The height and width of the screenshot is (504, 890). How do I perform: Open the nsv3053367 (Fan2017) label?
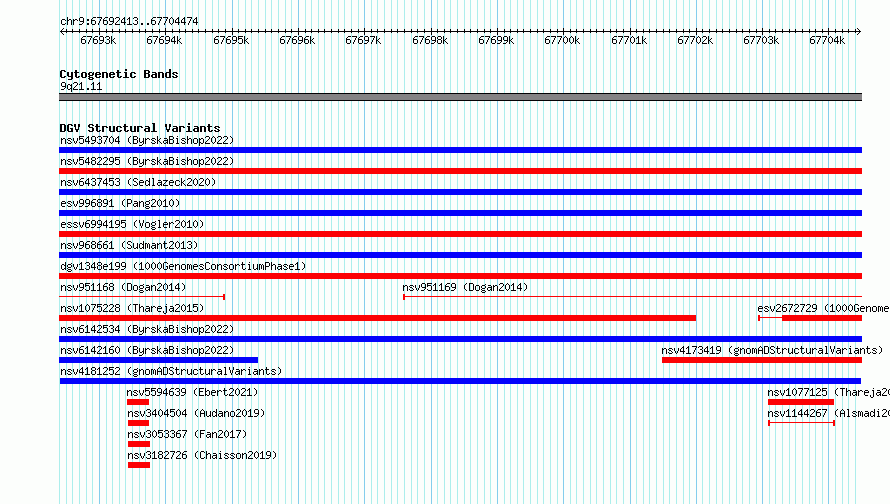pos(187,434)
